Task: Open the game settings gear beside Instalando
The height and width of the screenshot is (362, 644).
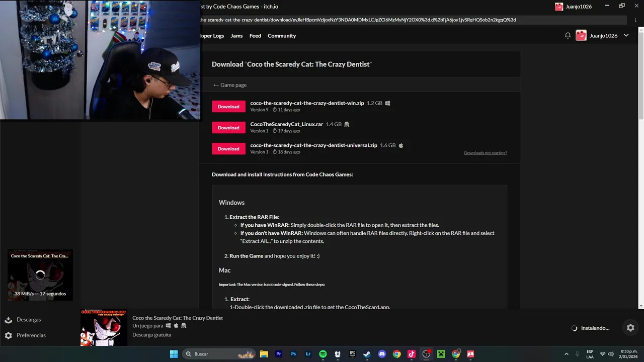Action: pyautogui.click(x=630, y=328)
